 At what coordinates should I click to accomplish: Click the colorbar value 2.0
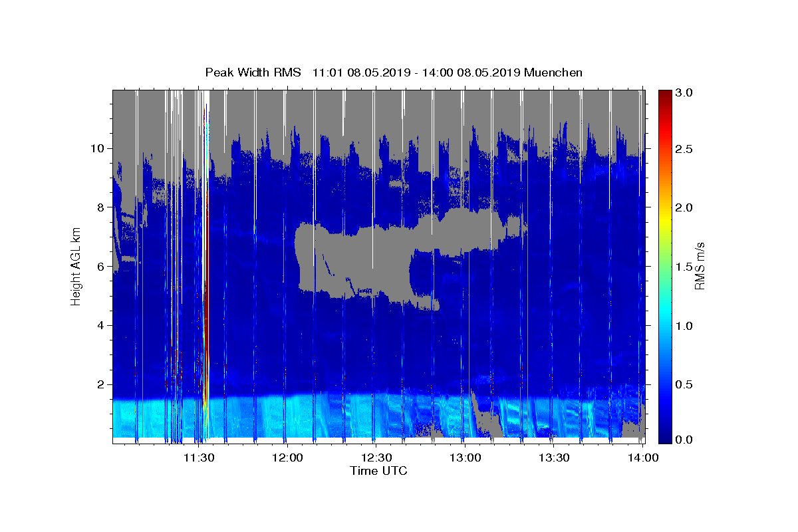coord(686,207)
